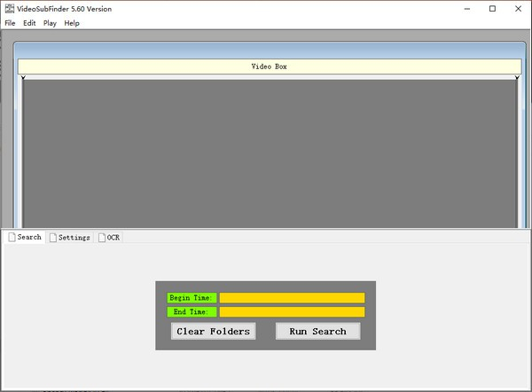Click the right top marker of video area
Screen dimensions: 532x392
516,79
